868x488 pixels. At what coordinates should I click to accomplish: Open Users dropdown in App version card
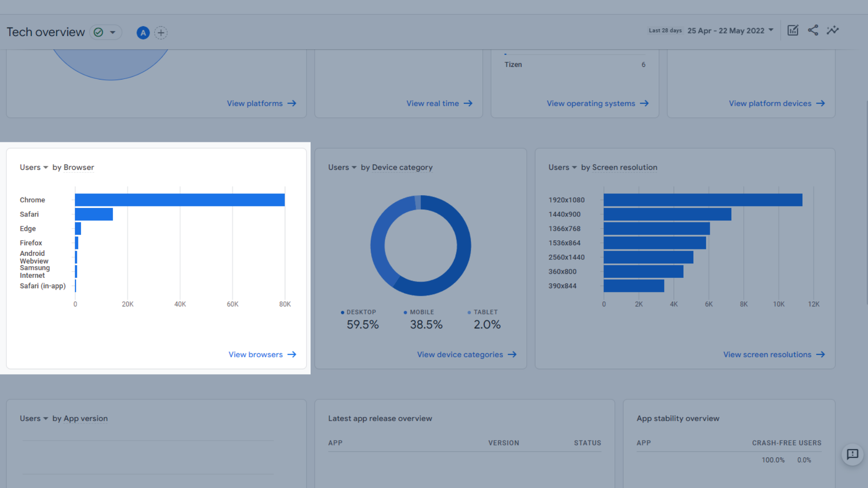[34, 418]
